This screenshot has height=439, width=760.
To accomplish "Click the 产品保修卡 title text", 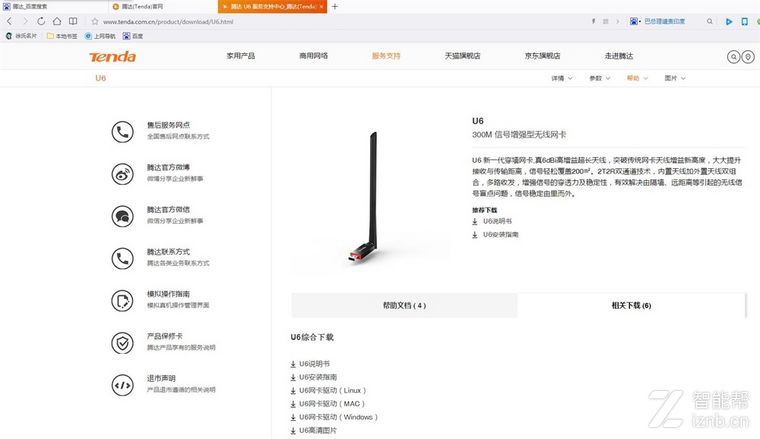I will coord(165,336).
